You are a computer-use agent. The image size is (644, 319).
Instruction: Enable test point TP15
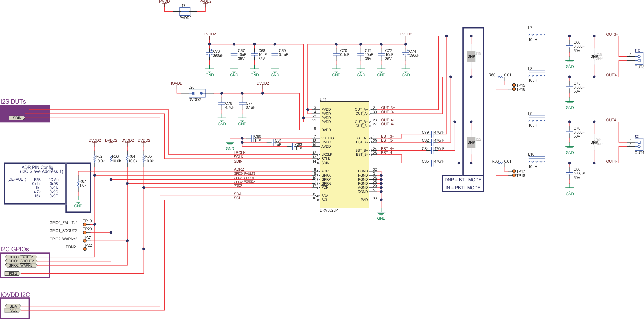[x=514, y=86]
